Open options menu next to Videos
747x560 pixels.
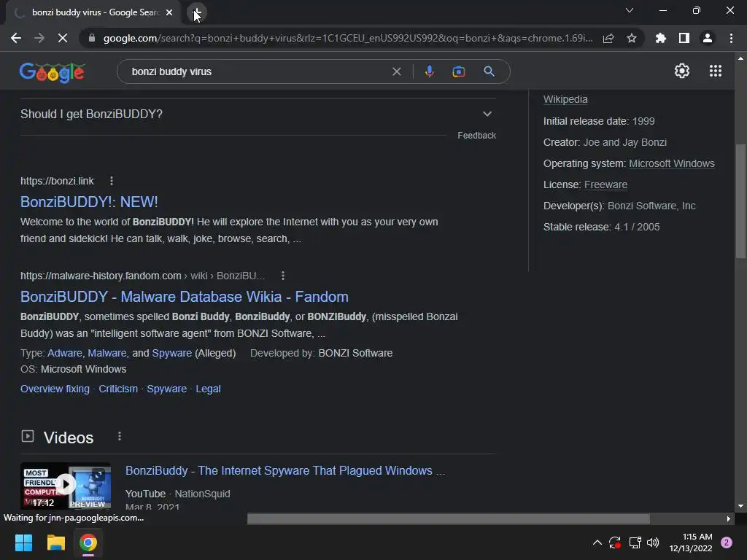click(x=120, y=436)
